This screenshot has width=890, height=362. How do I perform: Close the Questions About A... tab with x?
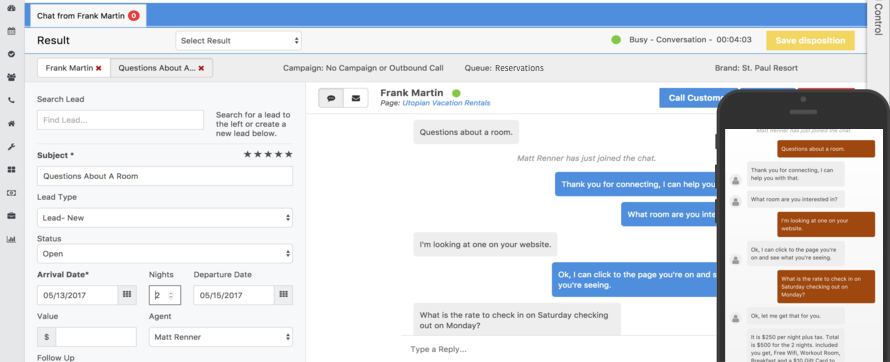201,68
